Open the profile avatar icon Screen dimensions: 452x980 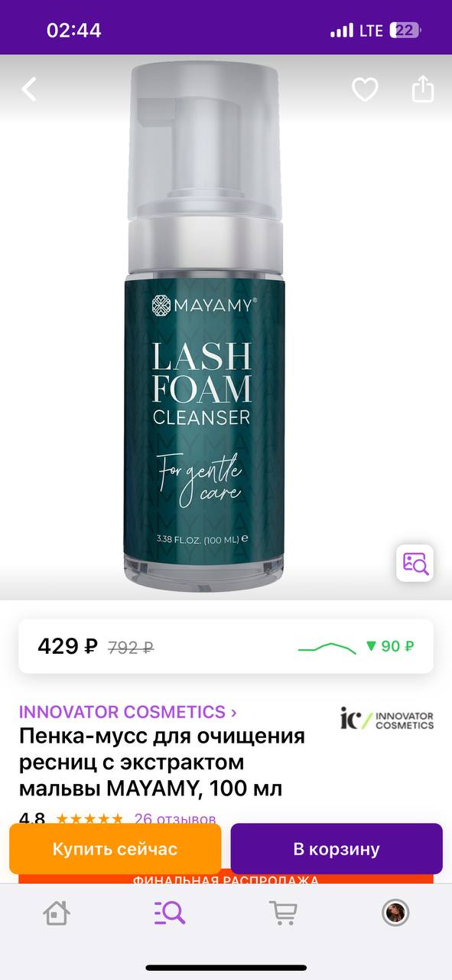395,912
